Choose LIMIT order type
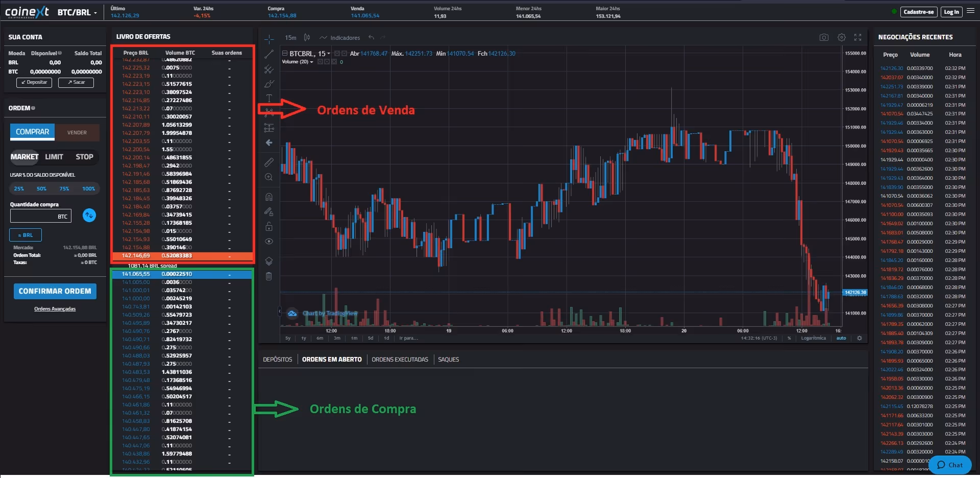Screen dimensions: 980x478 (x=54, y=157)
